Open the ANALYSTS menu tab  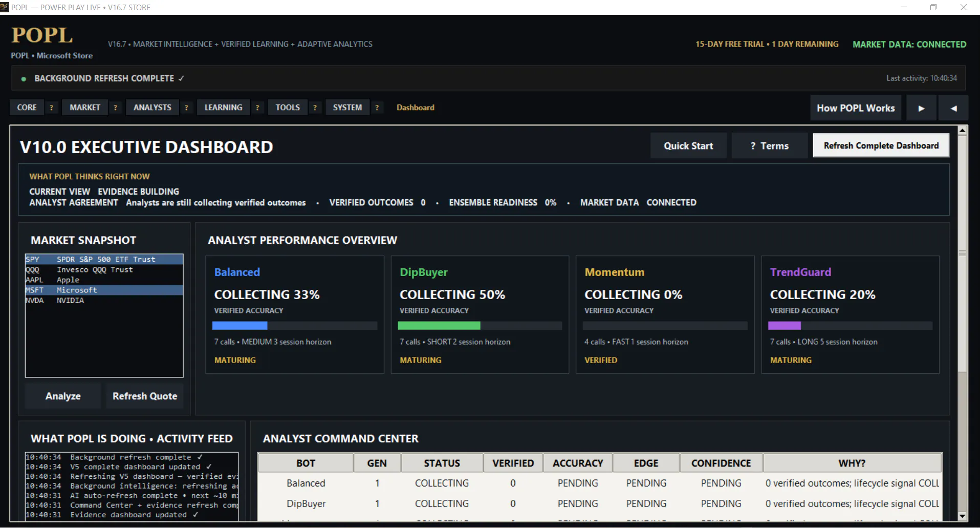pyautogui.click(x=153, y=108)
